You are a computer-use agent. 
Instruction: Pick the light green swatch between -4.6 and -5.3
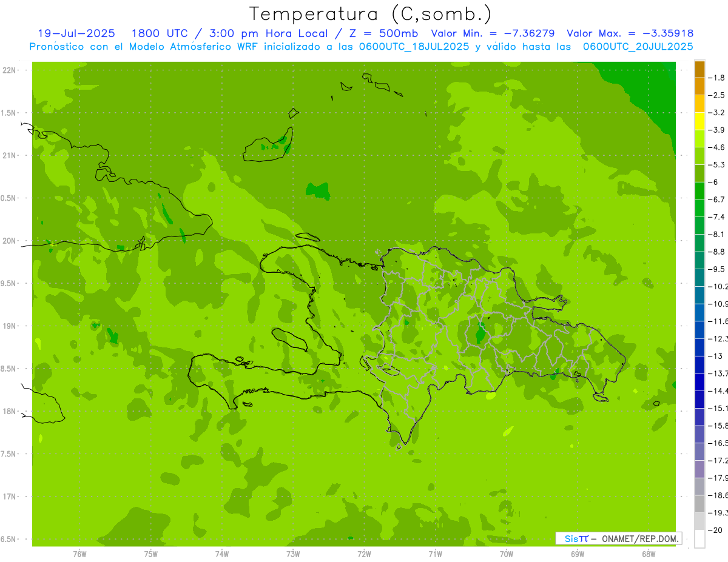pyautogui.click(x=699, y=156)
